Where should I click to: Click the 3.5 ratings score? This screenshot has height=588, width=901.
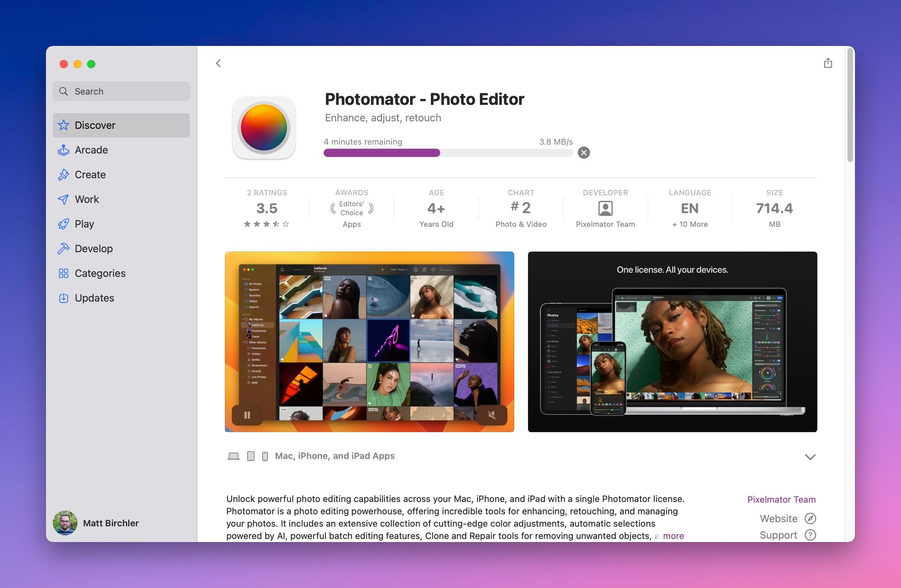click(267, 208)
